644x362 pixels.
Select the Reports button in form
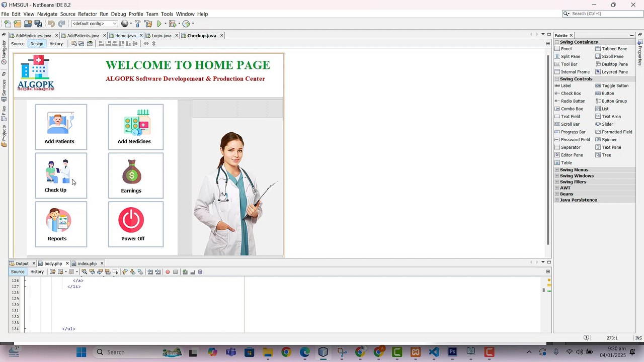pos(61,224)
